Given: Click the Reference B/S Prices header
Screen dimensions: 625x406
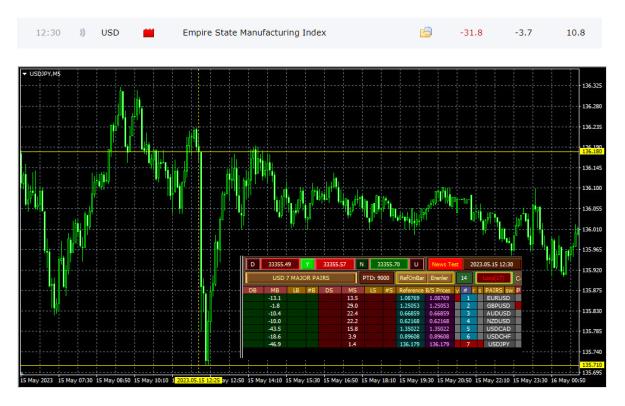Looking at the screenshot, I should point(425,290).
